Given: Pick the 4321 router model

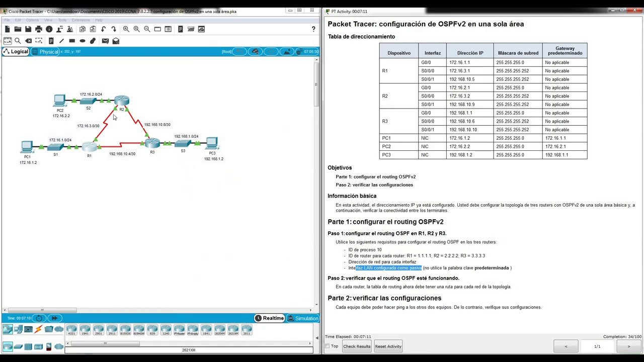Looking at the screenshot, I should (x=71, y=330).
